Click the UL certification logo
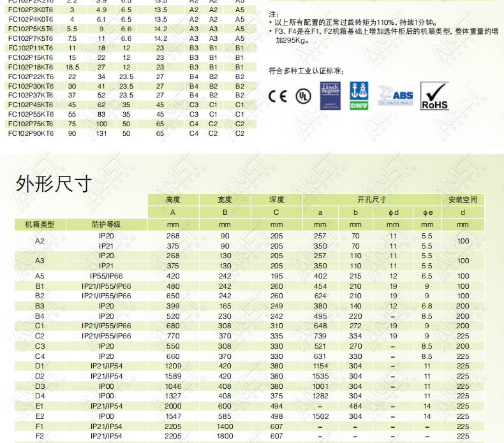 [x=304, y=96]
